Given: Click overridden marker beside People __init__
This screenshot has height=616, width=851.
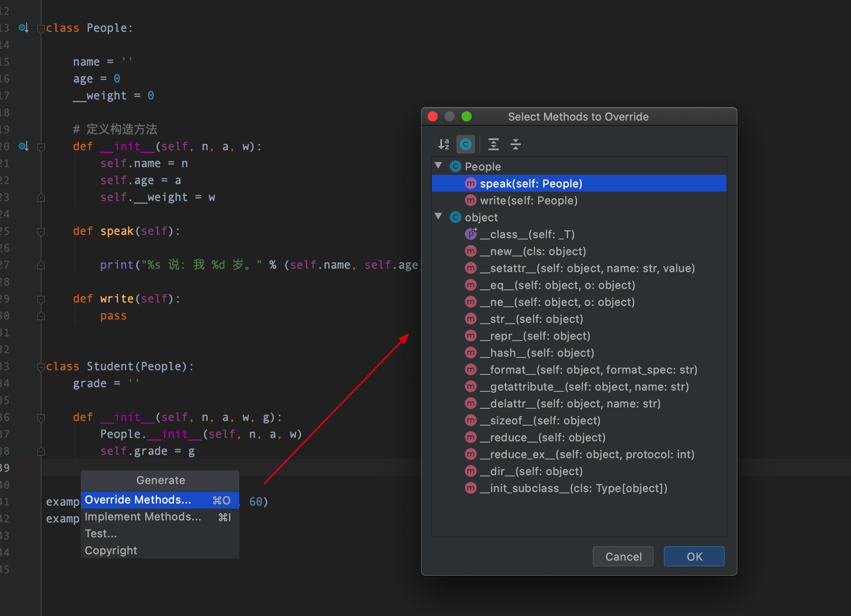Looking at the screenshot, I should pyautogui.click(x=23, y=146).
